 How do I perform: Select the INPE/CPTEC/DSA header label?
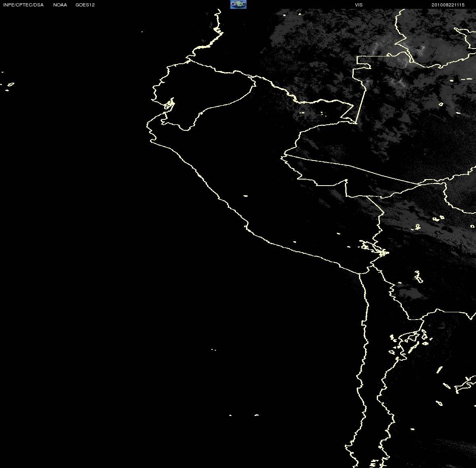coord(23,5)
